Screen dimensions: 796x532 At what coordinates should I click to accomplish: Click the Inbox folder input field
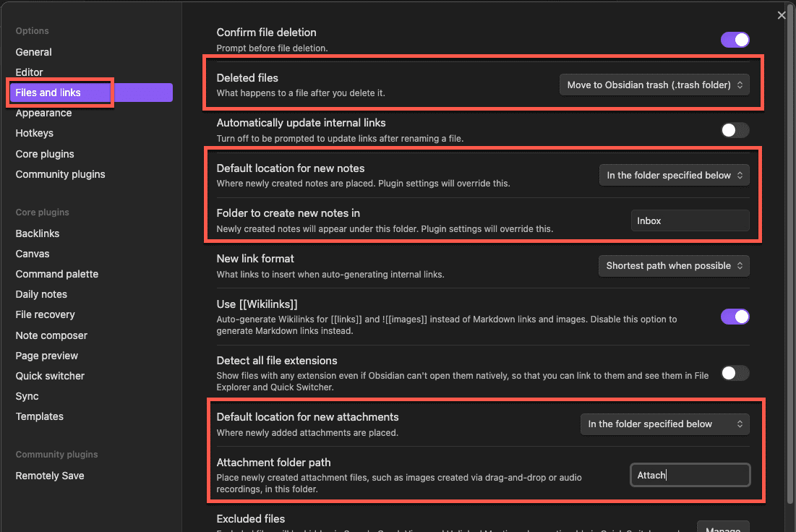690,221
